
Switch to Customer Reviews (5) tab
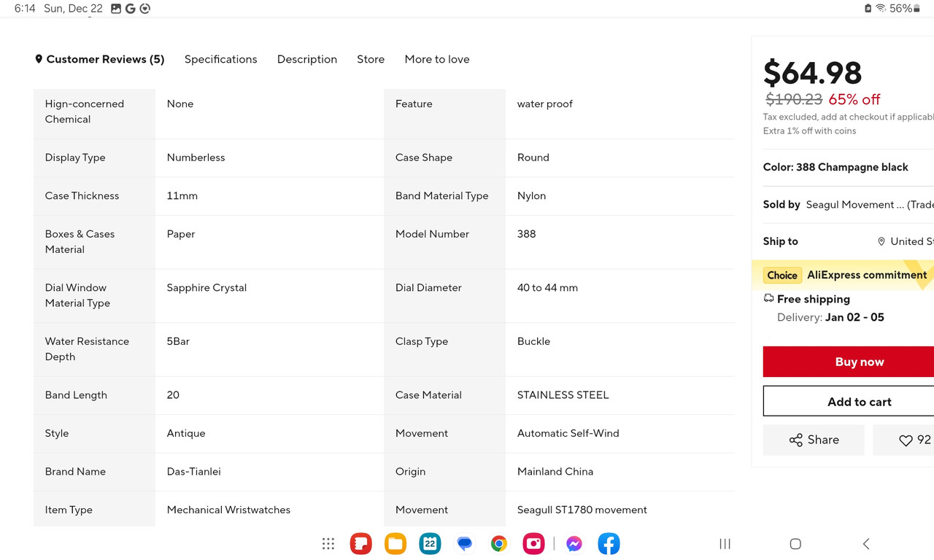[99, 59]
